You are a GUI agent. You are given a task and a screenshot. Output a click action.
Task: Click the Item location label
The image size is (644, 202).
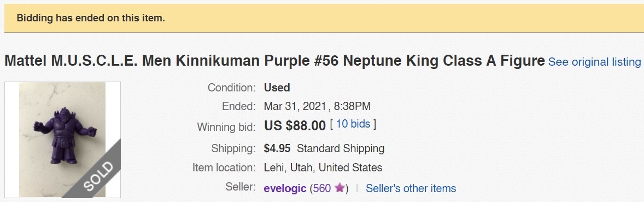point(224,168)
